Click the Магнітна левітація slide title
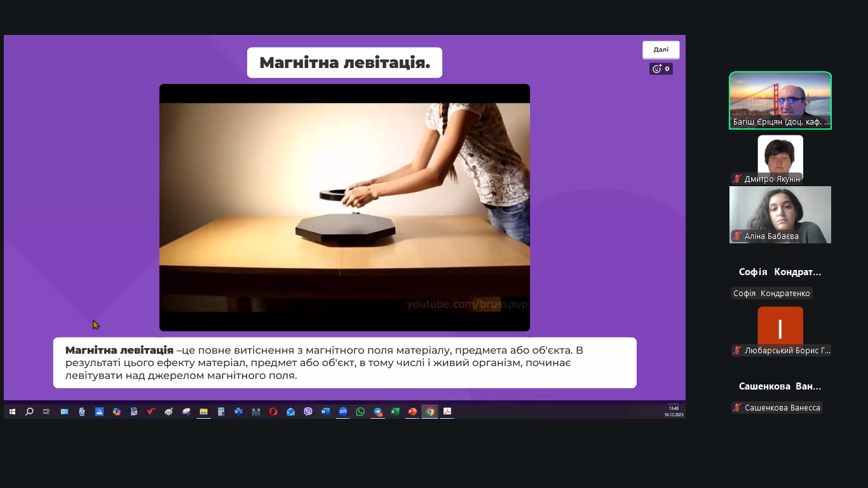 [344, 63]
